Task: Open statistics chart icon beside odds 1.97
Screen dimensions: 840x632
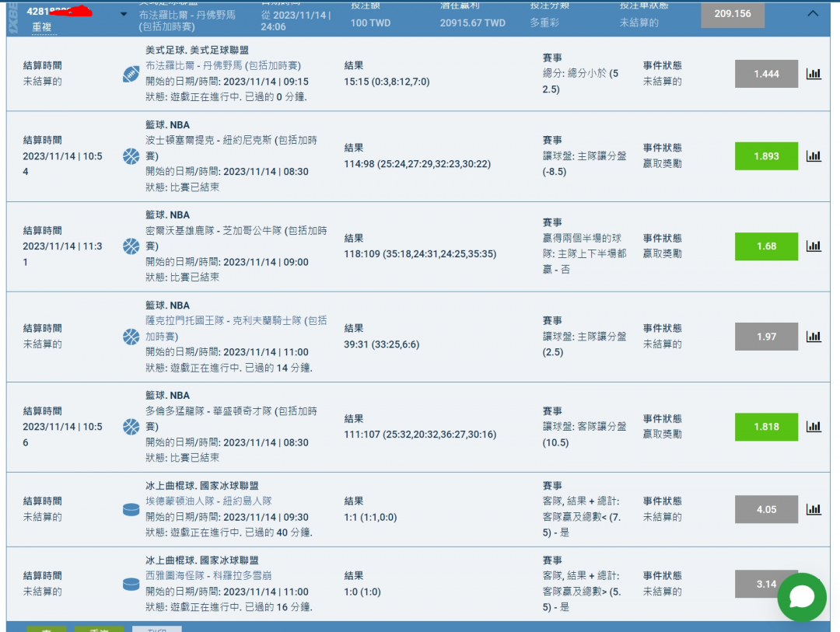Action: click(x=814, y=337)
